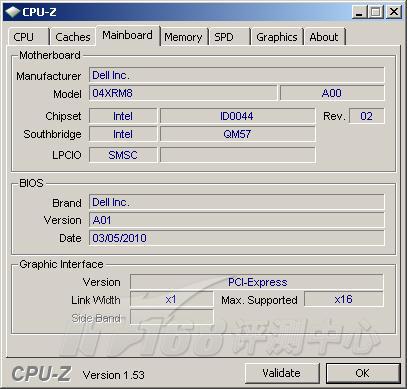The width and height of the screenshot is (407, 389).
Task: Click the PCI-Express version field
Action: 257,282
